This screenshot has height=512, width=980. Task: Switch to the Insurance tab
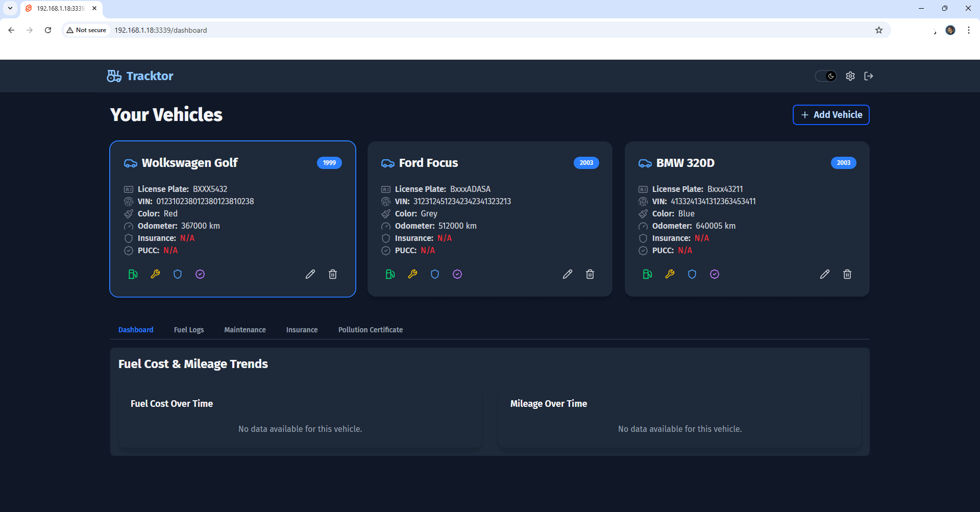pos(302,330)
